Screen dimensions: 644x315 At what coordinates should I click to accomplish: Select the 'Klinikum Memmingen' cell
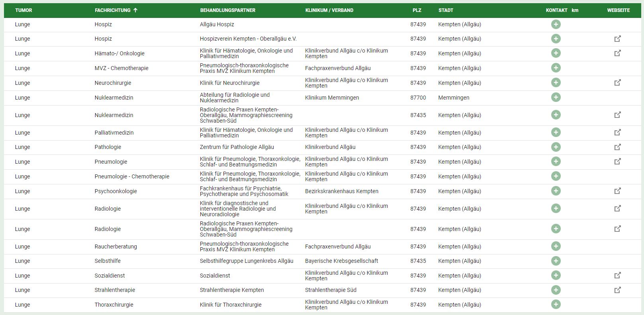coord(332,98)
